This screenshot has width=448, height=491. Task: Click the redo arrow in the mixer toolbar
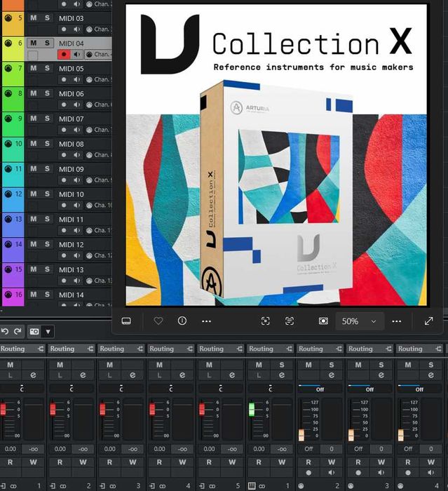click(x=18, y=331)
